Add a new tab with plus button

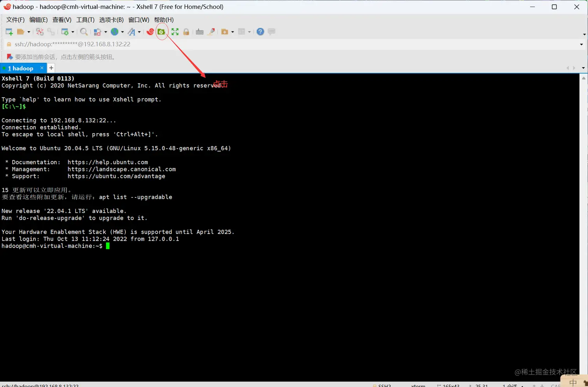tap(51, 68)
